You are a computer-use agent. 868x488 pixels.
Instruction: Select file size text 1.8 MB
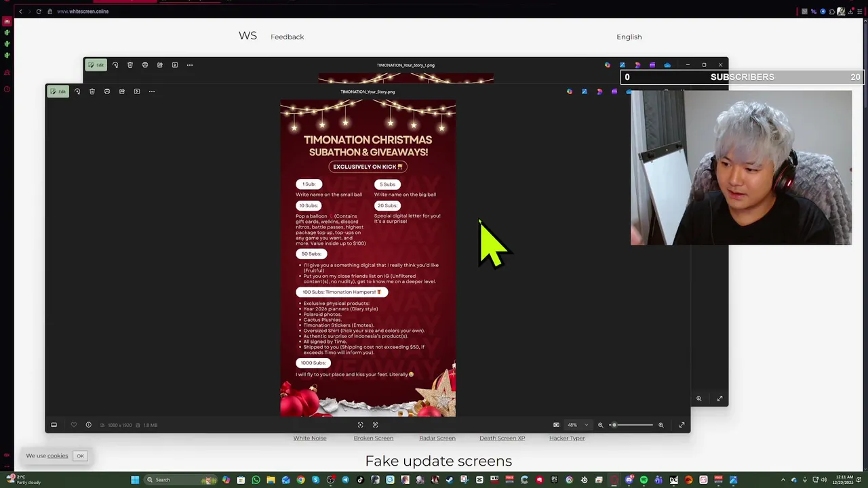pyautogui.click(x=151, y=425)
